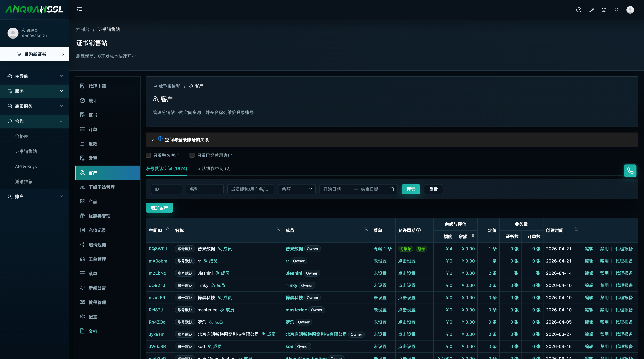The image size is (644, 359).
Task: Open 优惠券管理 in the sub-menu
Action: coord(107,216)
